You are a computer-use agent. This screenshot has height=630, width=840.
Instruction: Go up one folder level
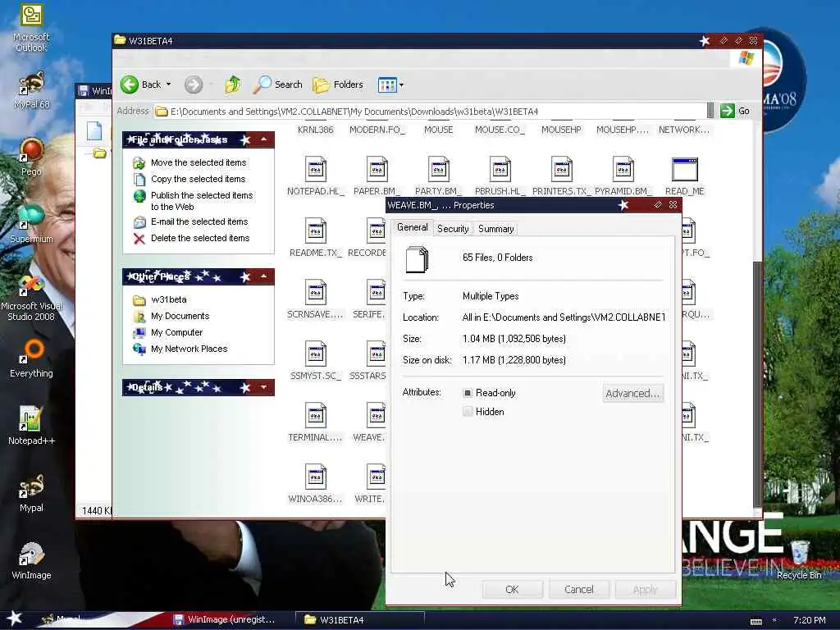(233, 84)
